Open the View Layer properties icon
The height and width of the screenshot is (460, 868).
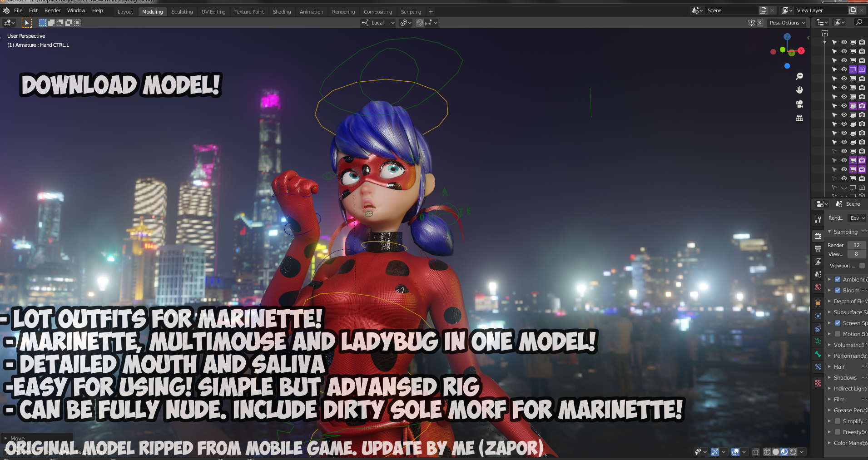818,262
